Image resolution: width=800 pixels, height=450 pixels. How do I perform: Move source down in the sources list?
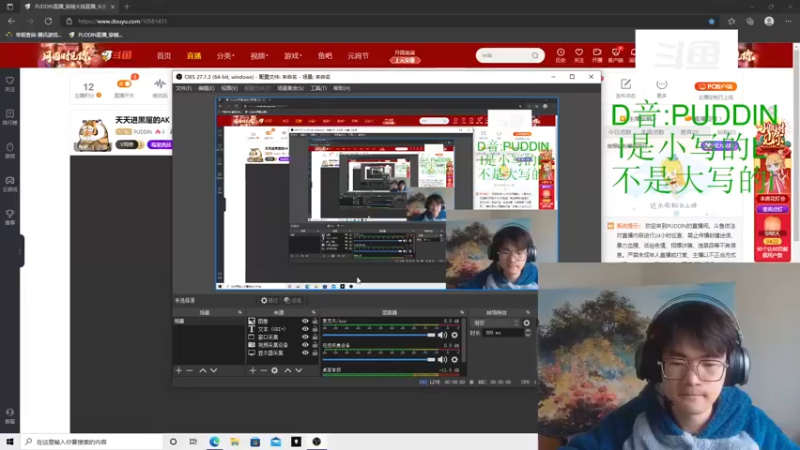pos(299,370)
